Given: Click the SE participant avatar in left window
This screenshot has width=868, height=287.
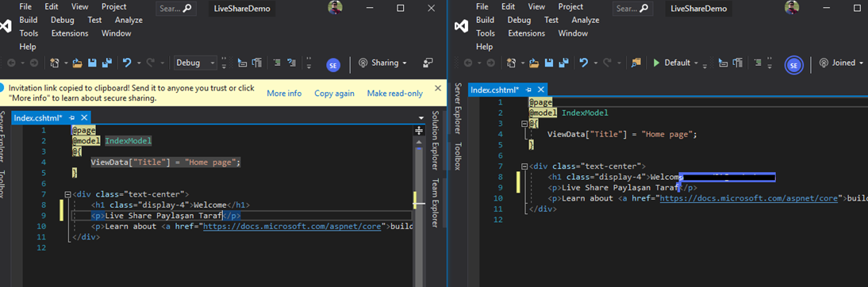Looking at the screenshot, I should pyautogui.click(x=333, y=65).
